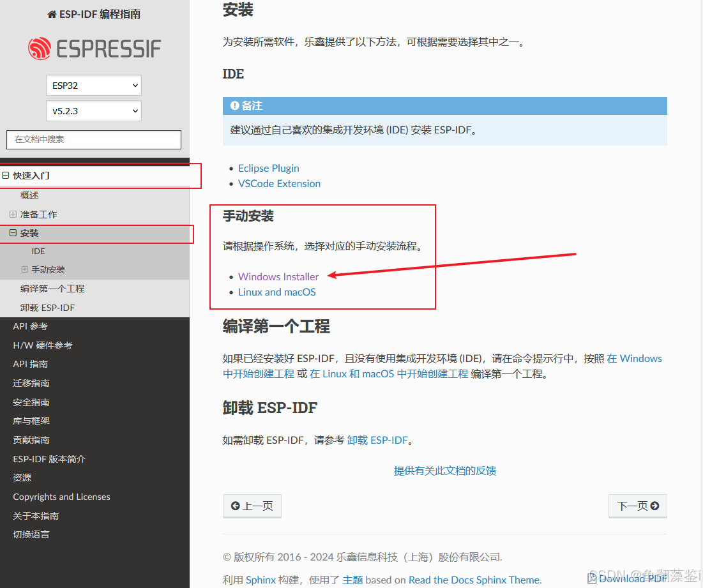Open the 安全指南 menu item
This screenshot has height=588, width=703.
coord(31,402)
